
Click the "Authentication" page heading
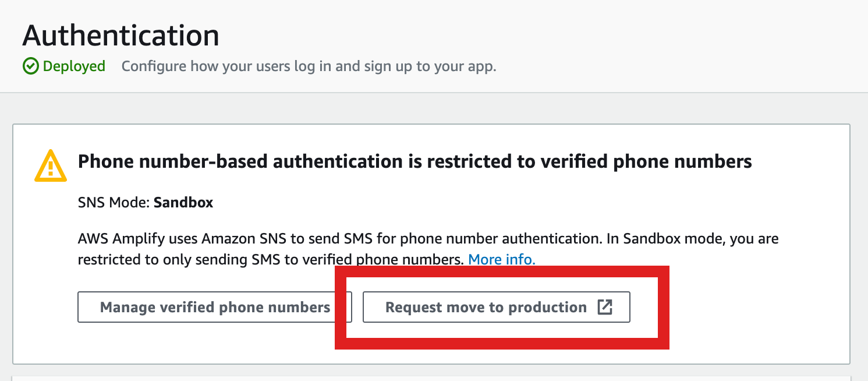120,35
